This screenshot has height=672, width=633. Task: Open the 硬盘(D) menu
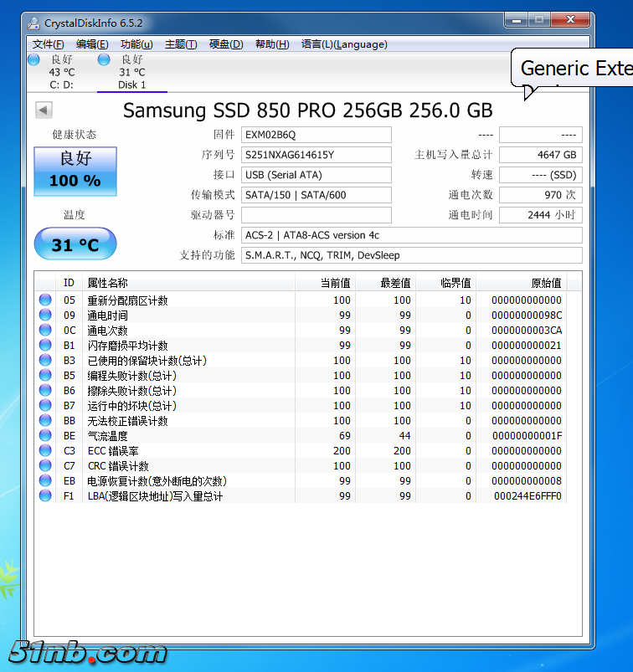(x=226, y=44)
